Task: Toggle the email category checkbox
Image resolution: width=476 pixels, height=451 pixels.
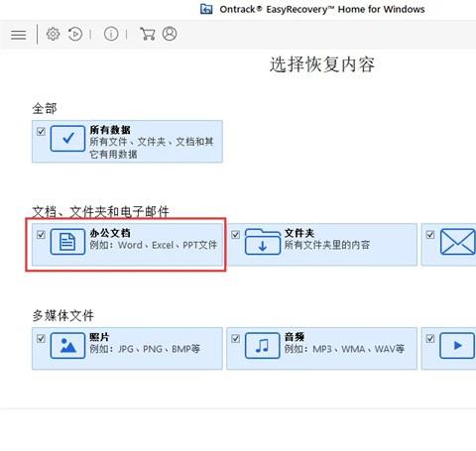Action: (x=430, y=235)
